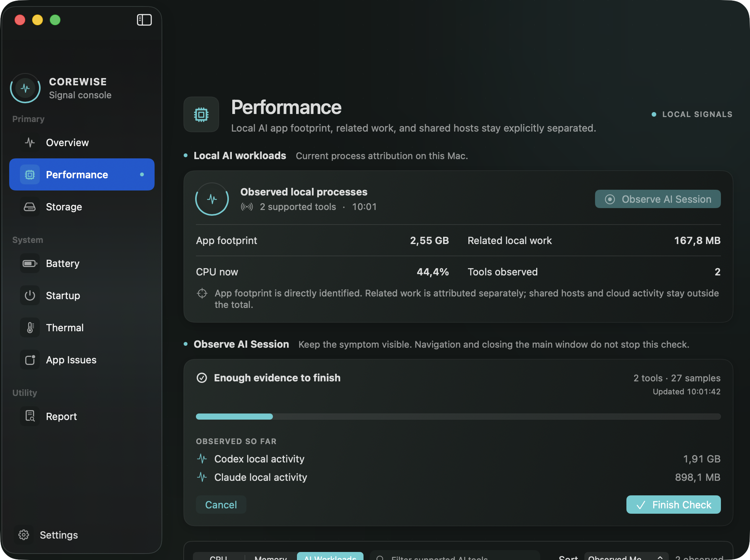Image resolution: width=750 pixels, height=560 pixels.
Task: Click the '2,55 GB' App footprint value
Action: tap(429, 241)
